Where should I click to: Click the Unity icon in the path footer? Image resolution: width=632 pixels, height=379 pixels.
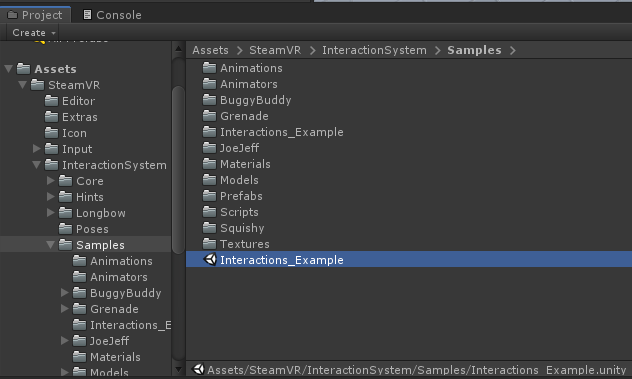point(198,369)
